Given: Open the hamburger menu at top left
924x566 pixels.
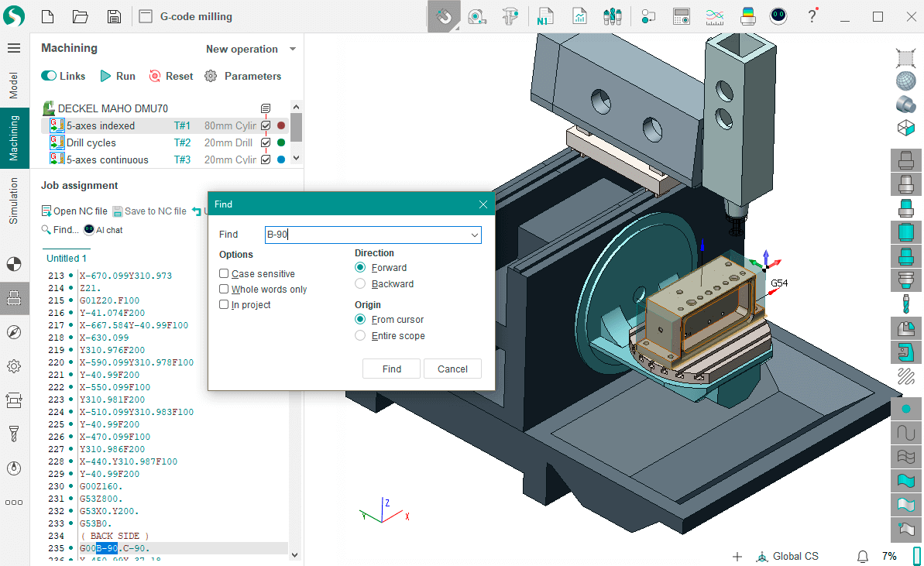Looking at the screenshot, I should coord(14,47).
